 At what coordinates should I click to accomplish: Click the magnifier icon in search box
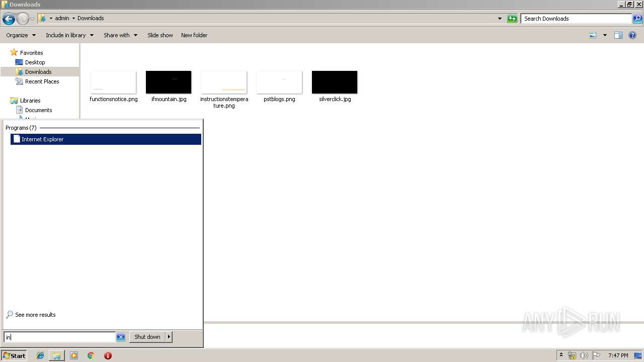click(637, 19)
